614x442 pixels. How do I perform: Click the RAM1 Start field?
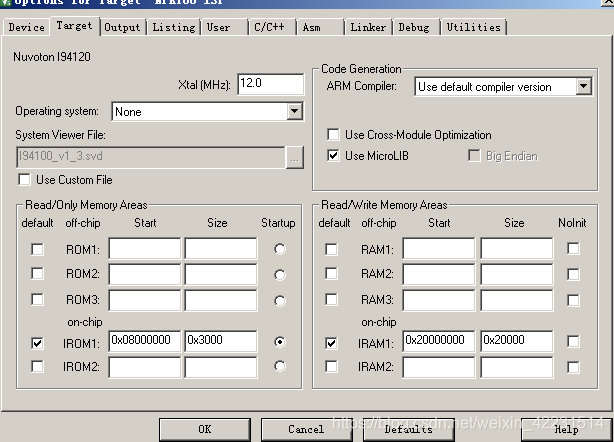439,248
